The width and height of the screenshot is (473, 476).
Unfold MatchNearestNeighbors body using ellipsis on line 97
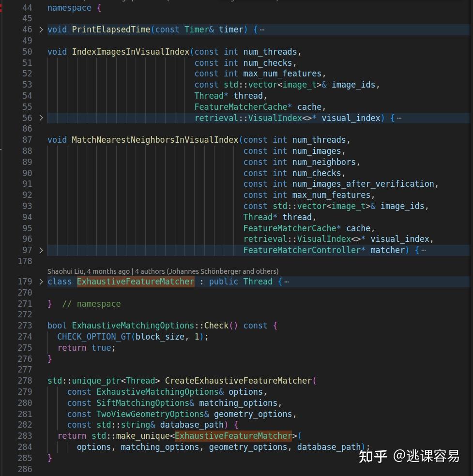click(x=423, y=250)
